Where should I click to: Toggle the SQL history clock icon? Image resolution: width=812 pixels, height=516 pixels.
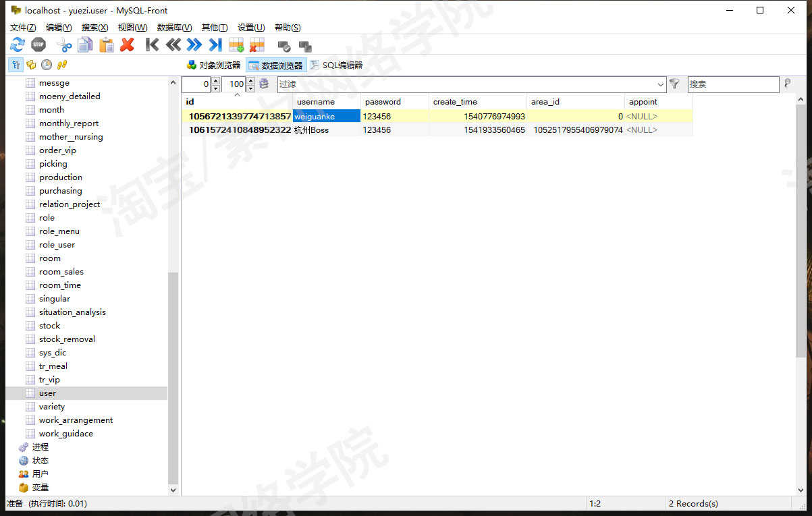[47, 65]
